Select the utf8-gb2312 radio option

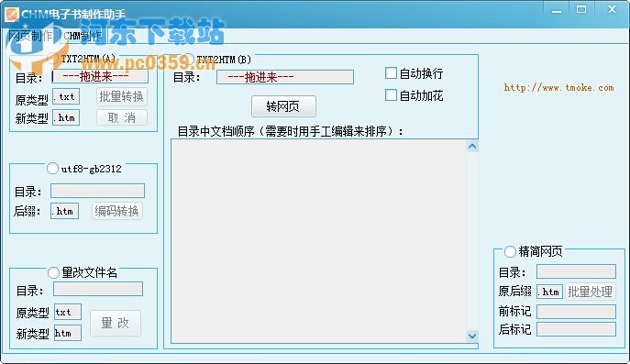(52, 169)
